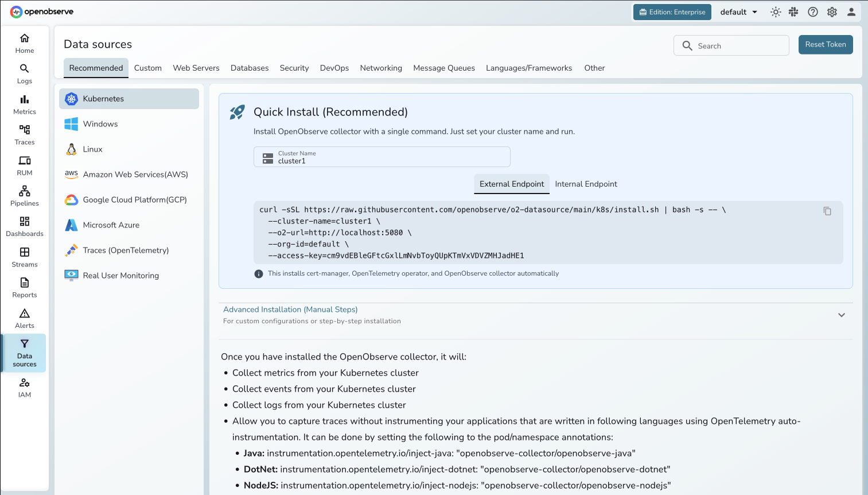868x495 pixels.
Task: Select Traces in the sidebar
Action: tap(24, 135)
